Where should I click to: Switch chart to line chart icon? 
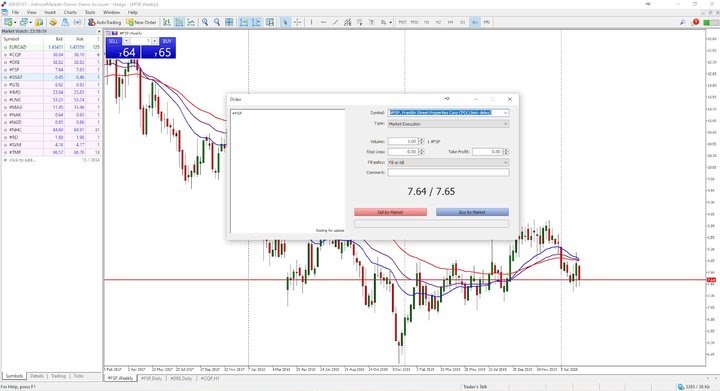(x=191, y=22)
